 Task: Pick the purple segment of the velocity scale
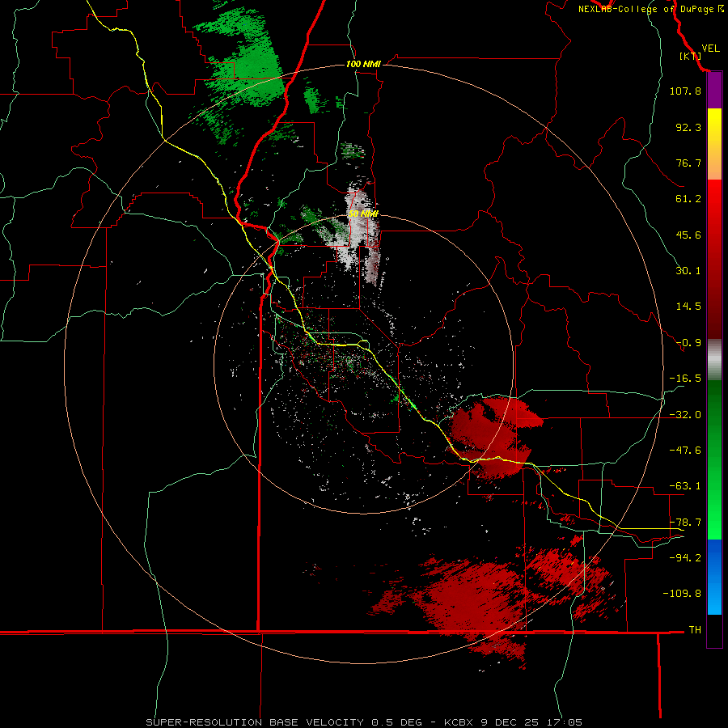pyautogui.click(x=714, y=91)
